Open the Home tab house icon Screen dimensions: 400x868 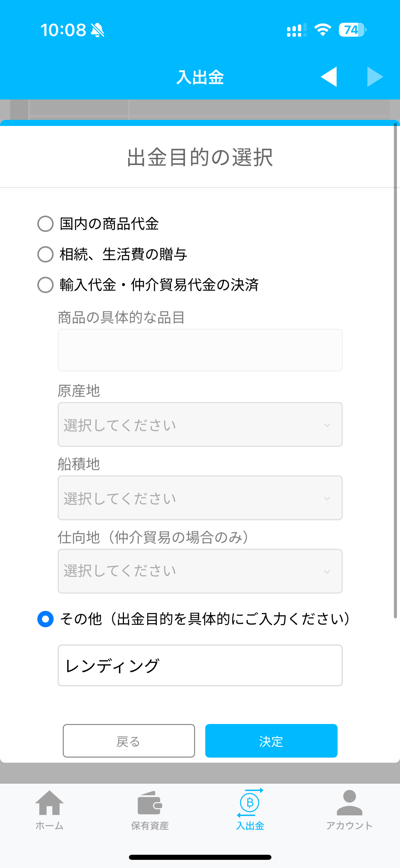[x=50, y=803]
